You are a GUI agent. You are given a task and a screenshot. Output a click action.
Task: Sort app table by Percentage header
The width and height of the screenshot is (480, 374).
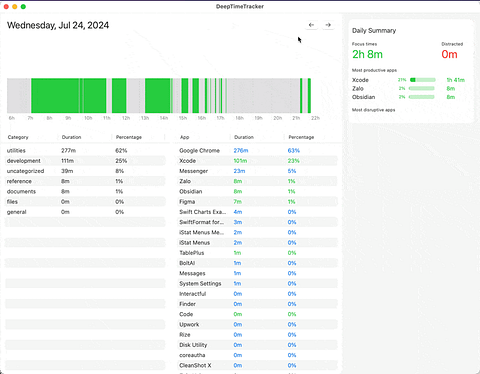coord(301,137)
